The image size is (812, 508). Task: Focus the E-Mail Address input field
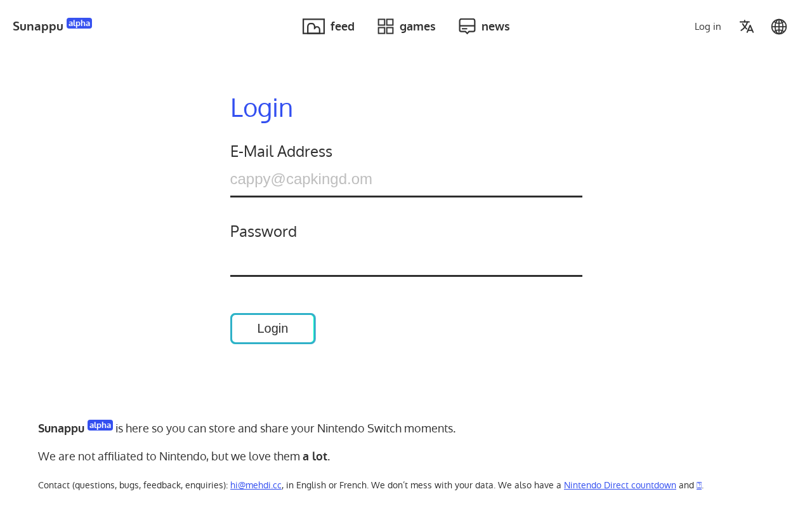pyautogui.click(x=406, y=180)
